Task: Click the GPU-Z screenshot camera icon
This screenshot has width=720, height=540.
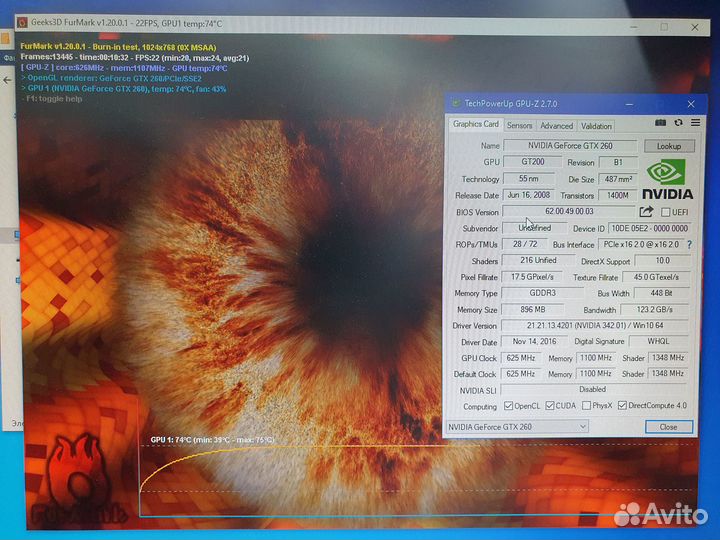Action: point(660,123)
